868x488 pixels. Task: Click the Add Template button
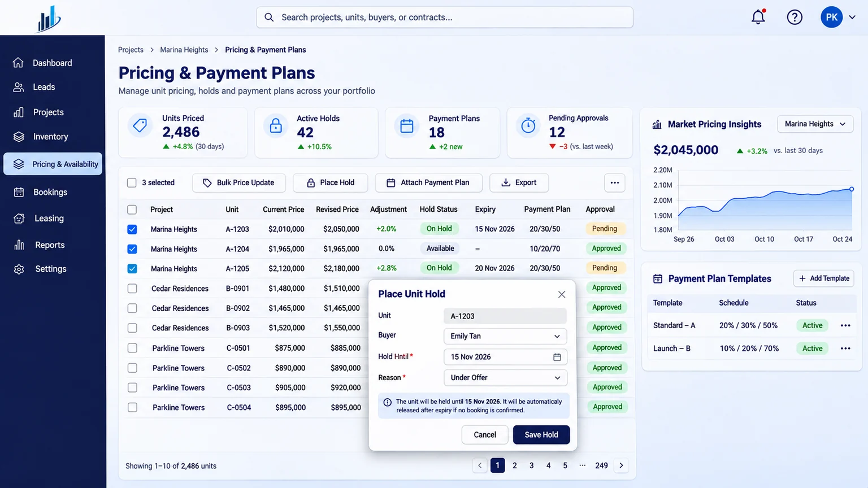pyautogui.click(x=824, y=278)
